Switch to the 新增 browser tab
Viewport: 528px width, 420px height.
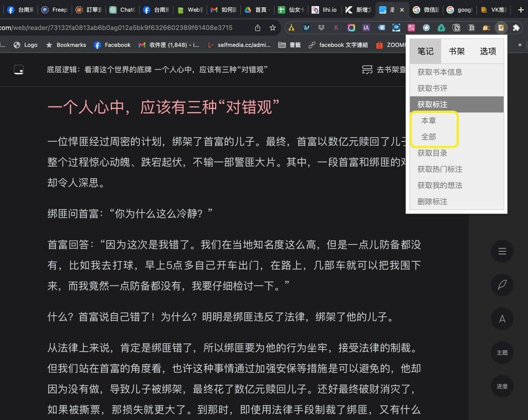pos(358,10)
